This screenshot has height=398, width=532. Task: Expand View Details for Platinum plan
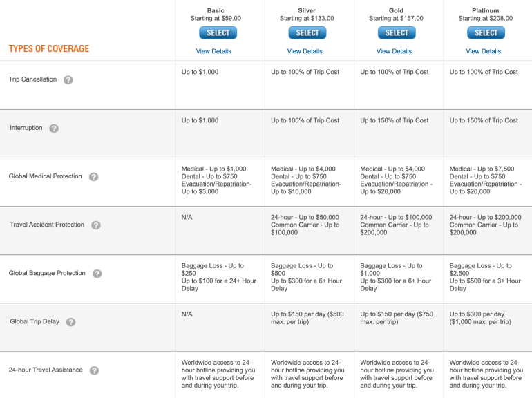483,51
